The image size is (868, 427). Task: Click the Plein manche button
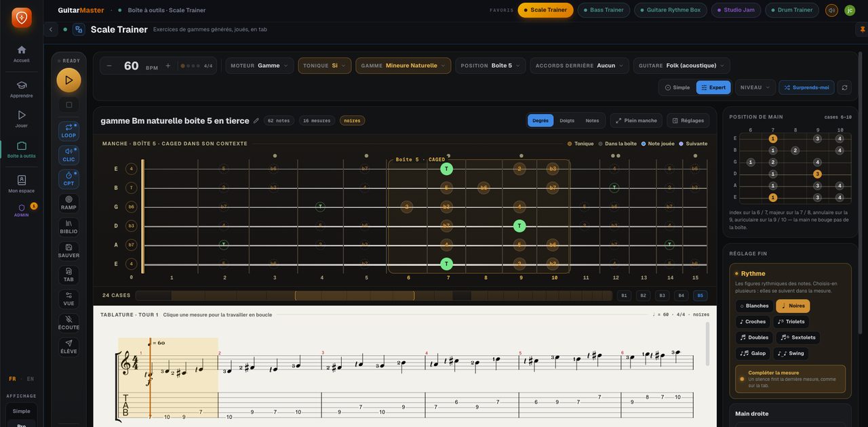click(636, 121)
